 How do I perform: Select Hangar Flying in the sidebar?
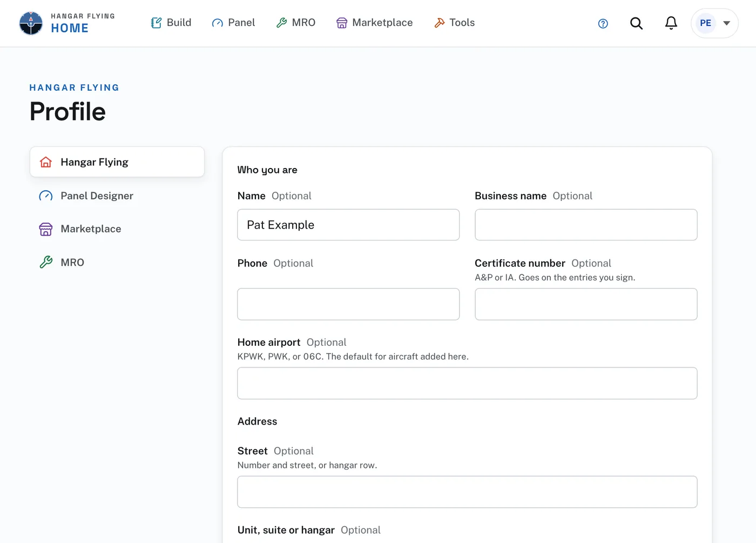point(117,162)
